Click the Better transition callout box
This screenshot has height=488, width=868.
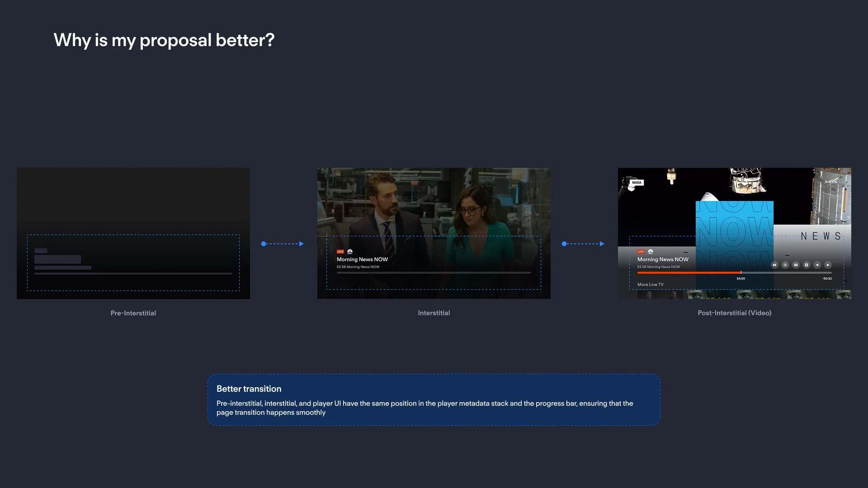(434, 399)
